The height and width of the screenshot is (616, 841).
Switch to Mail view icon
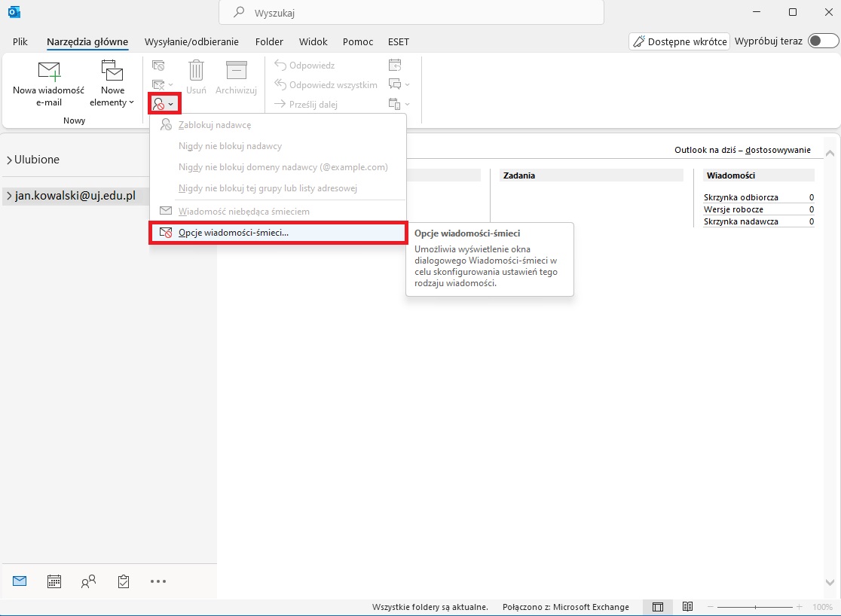click(20, 581)
